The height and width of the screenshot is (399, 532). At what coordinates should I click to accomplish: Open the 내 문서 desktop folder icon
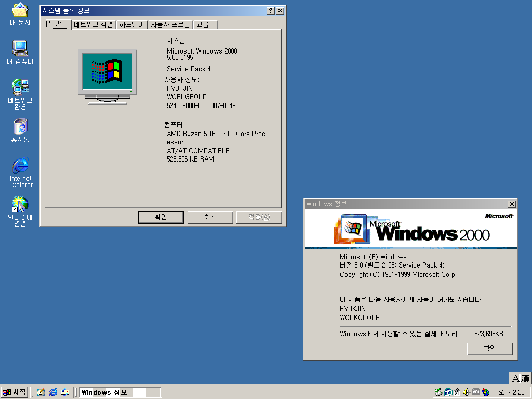coord(20,14)
